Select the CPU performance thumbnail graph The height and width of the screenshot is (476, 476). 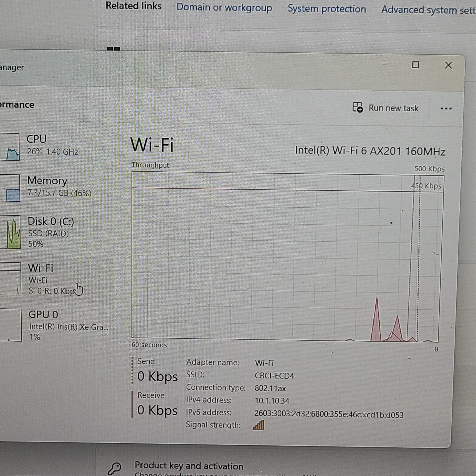pyautogui.click(x=10, y=147)
